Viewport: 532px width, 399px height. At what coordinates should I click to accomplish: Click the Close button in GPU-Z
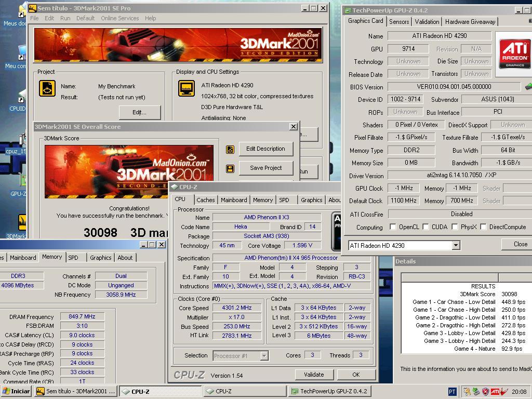pyautogui.click(x=520, y=244)
